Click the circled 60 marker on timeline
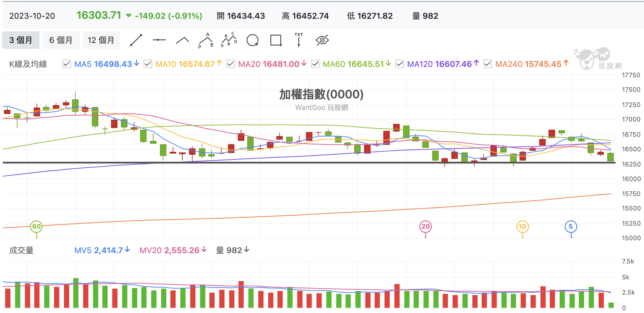 click(x=37, y=226)
